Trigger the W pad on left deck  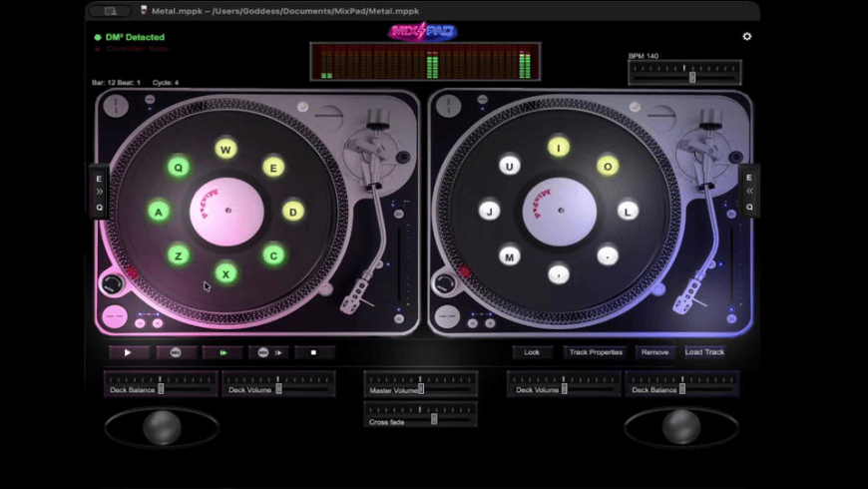(x=225, y=149)
